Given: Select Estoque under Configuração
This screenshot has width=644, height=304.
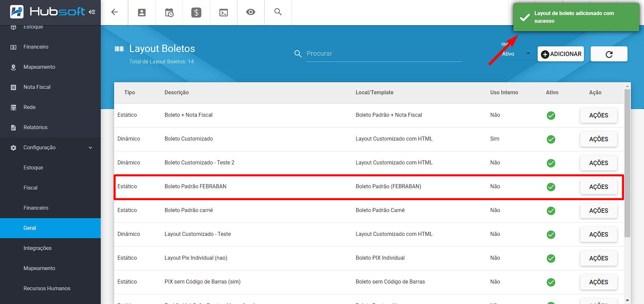Looking at the screenshot, I should [50, 168].
